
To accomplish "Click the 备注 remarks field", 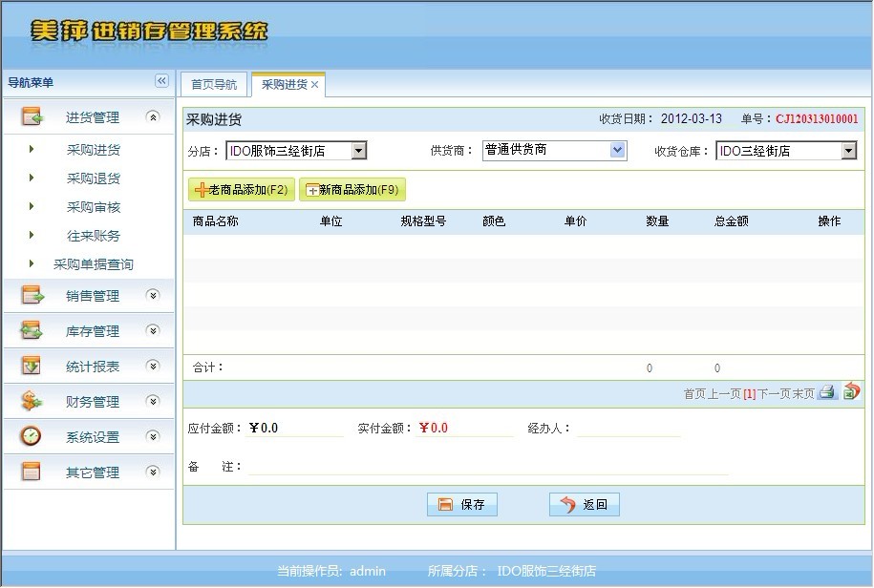I will (488, 466).
